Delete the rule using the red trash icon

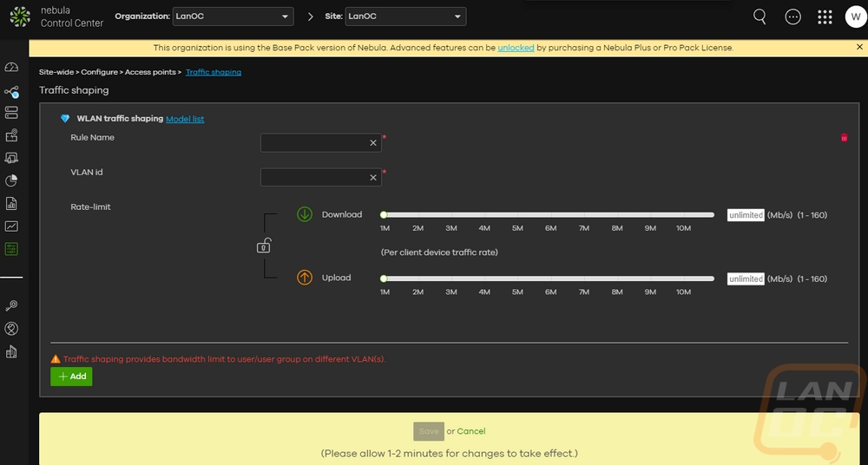(x=844, y=137)
